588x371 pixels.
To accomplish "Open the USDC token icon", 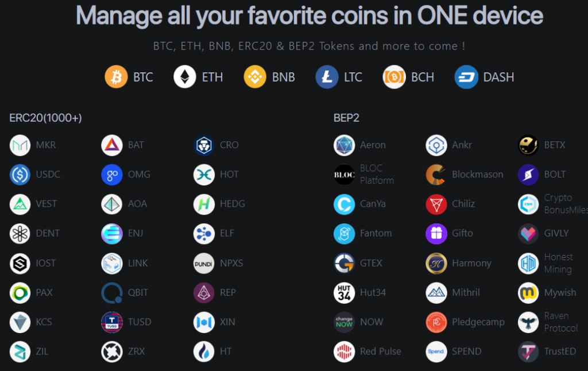I will click(x=20, y=175).
